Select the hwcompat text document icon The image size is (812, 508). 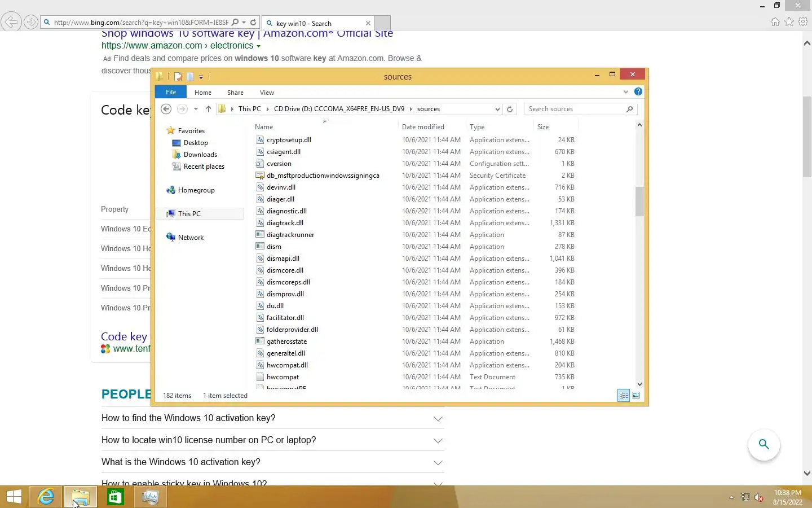(x=260, y=376)
